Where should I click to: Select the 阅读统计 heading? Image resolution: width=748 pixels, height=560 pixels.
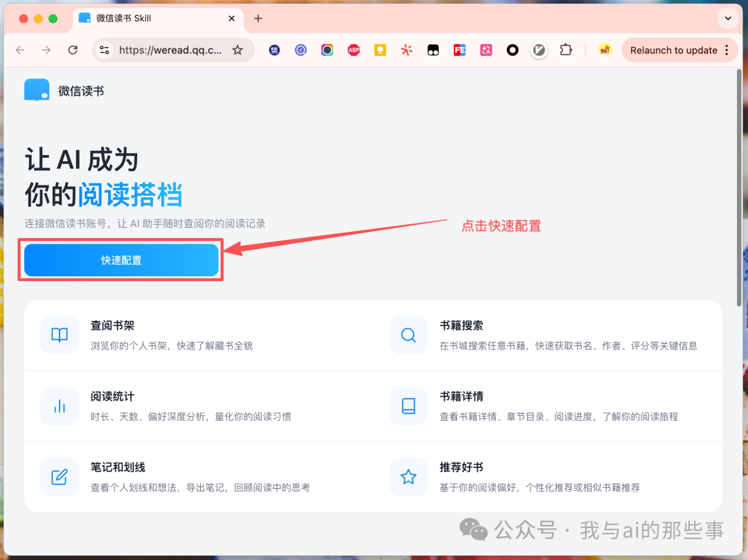pyautogui.click(x=113, y=397)
